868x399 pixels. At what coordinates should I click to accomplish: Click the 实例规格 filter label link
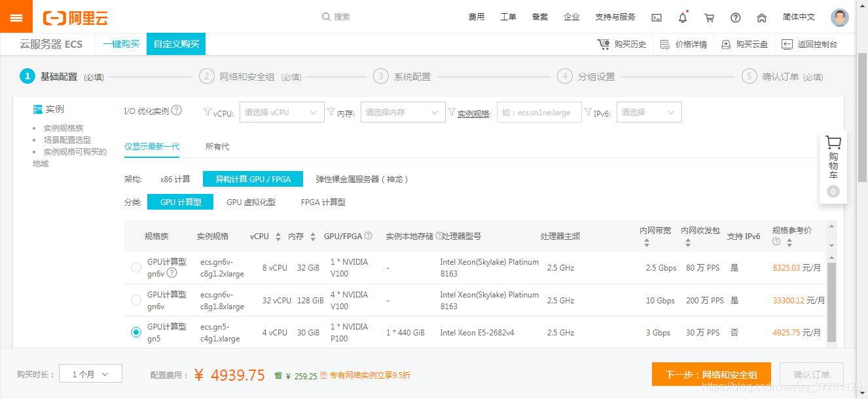pos(473,113)
